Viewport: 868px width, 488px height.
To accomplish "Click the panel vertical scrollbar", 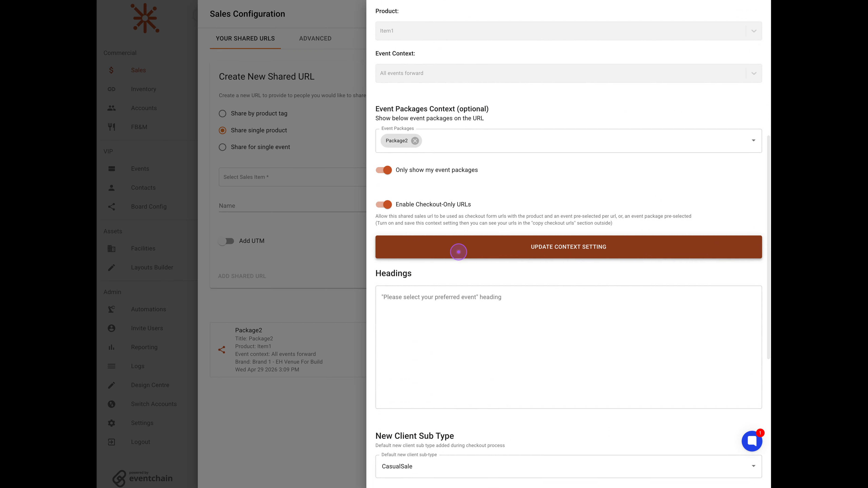I will 768,248.
